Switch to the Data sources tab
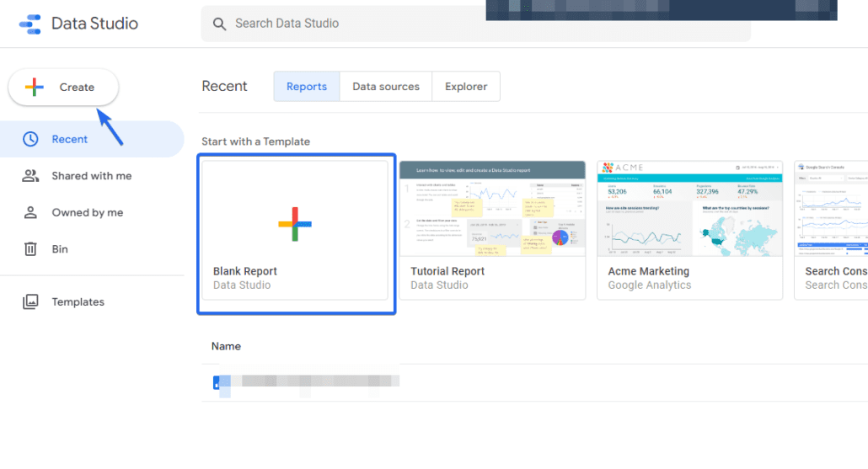 coord(386,86)
